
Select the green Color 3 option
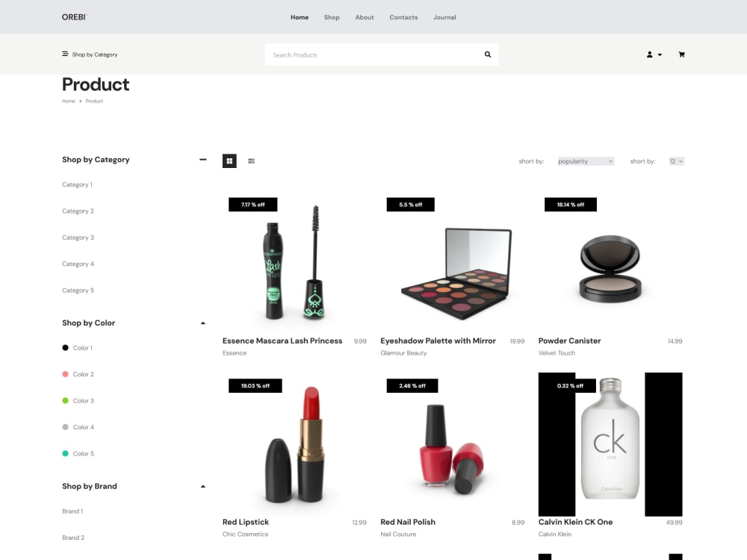(x=65, y=400)
